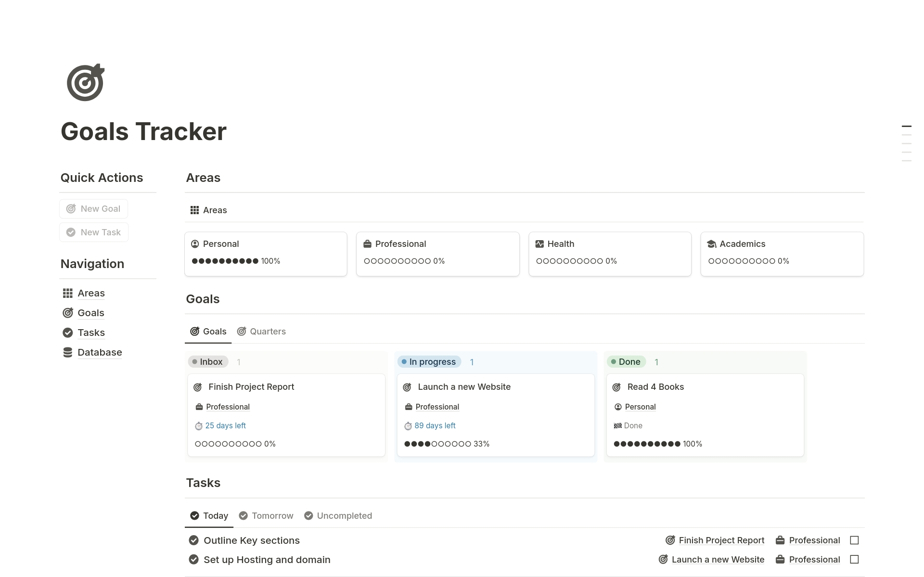This screenshot has width=924, height=577.
Task: Click the Personal area 100% progress bar
Action: [x=225, y=260]
